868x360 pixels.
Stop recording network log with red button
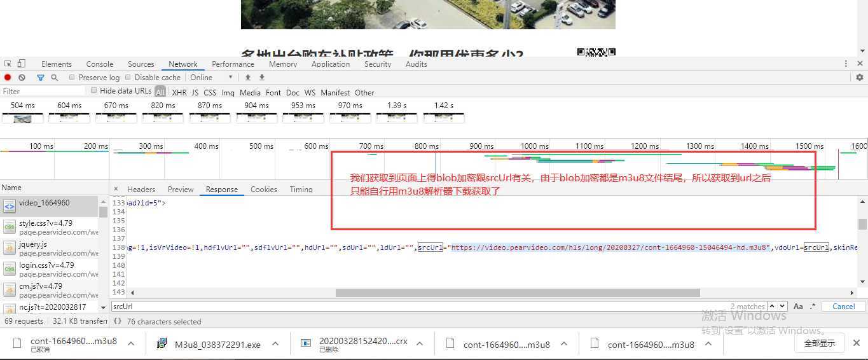[x=8, y=78]
